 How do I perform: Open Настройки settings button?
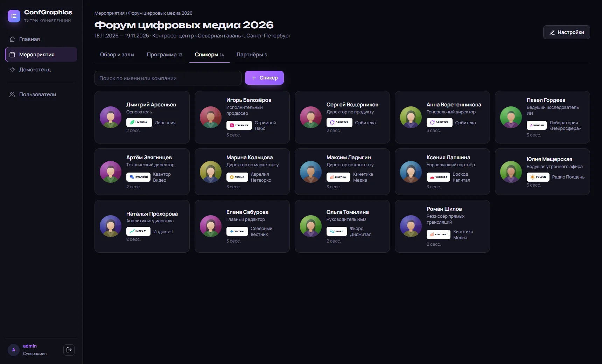tap(566, 32)
